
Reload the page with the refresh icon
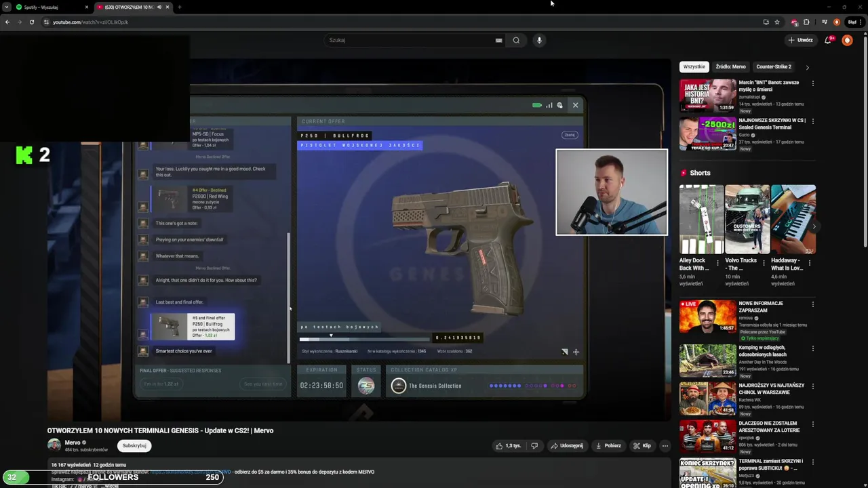(31, 22)
